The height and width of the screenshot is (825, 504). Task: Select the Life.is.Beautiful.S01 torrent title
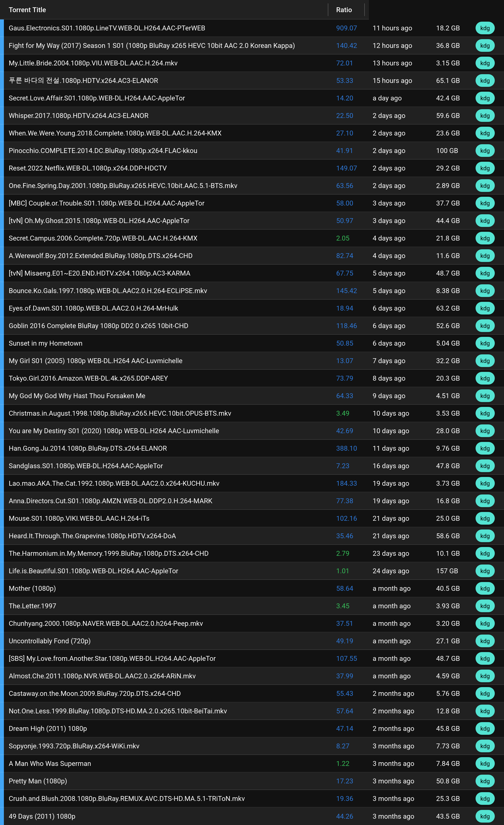tap(93, 571)
